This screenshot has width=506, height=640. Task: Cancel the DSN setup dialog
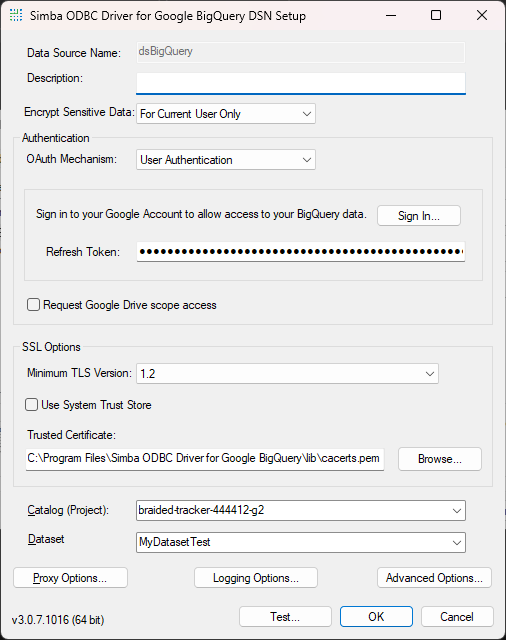coord(457,616)
